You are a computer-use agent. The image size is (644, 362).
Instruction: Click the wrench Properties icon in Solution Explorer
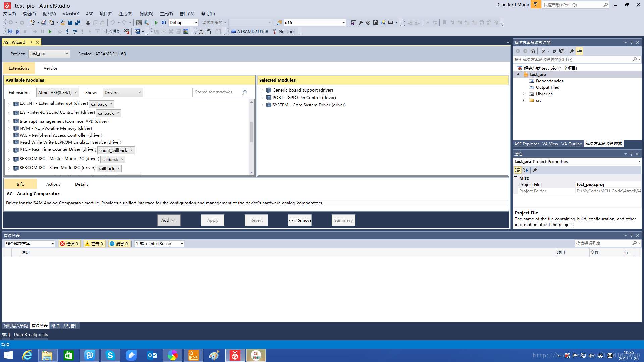click(x=572, y=51)
